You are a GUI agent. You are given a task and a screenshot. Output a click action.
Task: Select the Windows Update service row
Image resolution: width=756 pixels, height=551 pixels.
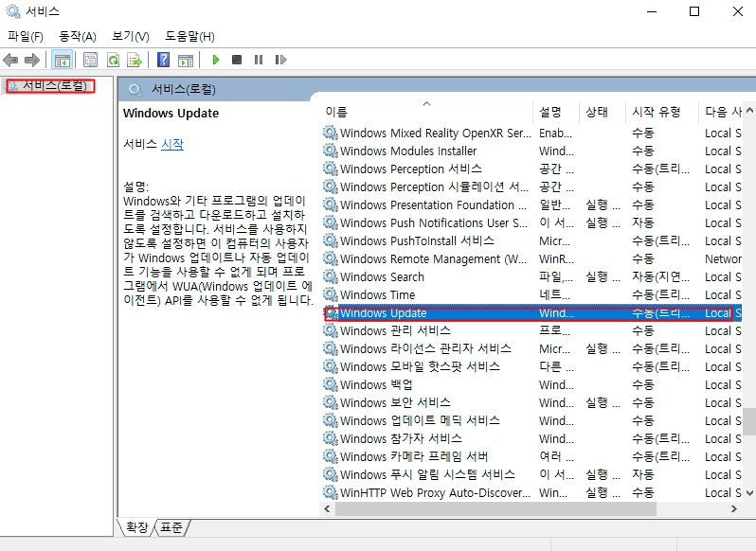click(x=531, y=313)
